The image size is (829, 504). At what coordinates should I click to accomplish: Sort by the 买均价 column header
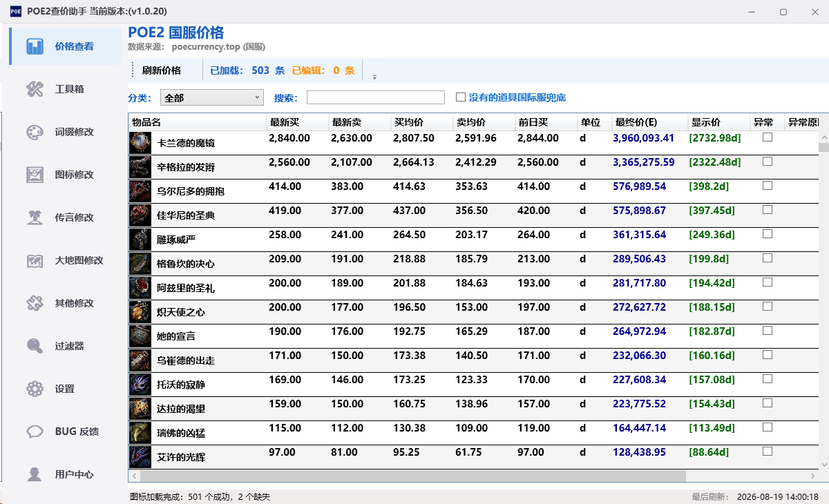click(x=422, y=122)
